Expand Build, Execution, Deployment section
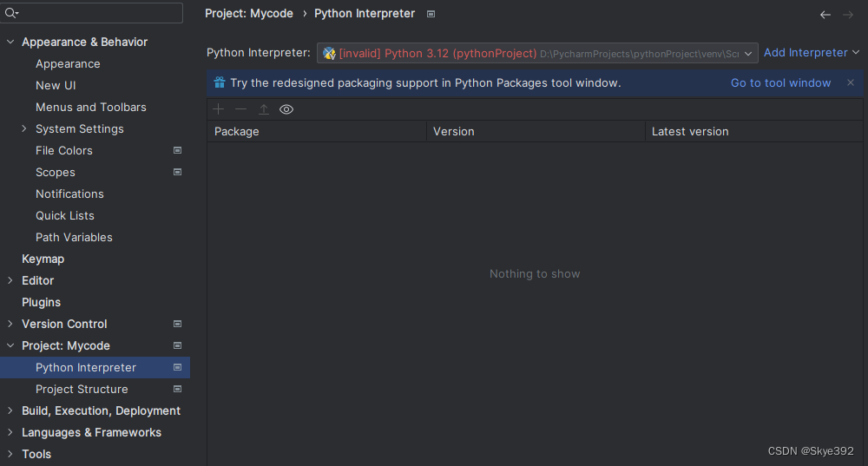 [x=10, y=410]
